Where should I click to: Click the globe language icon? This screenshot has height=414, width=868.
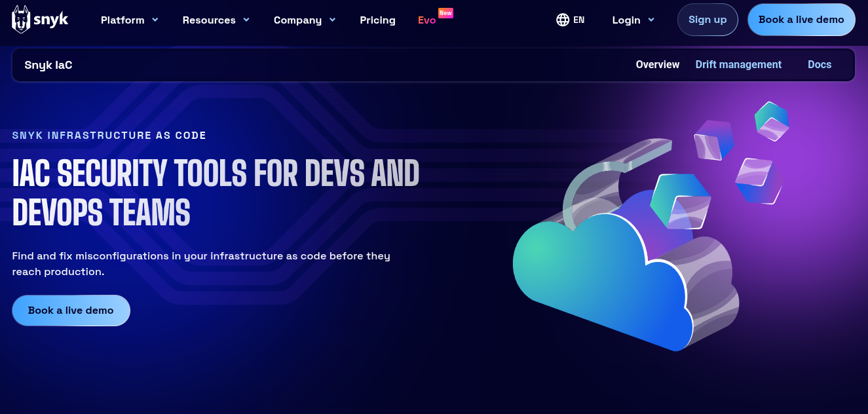coord(563,20)
